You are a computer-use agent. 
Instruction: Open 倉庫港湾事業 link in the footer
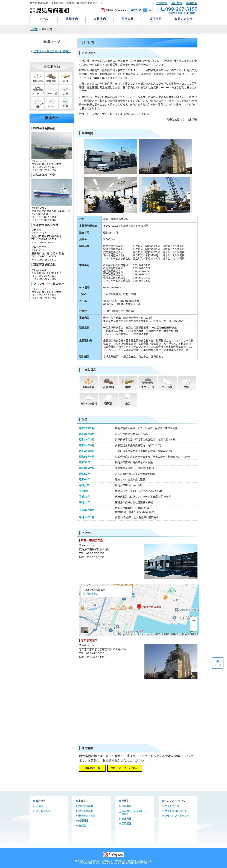[x=86, y=811]
